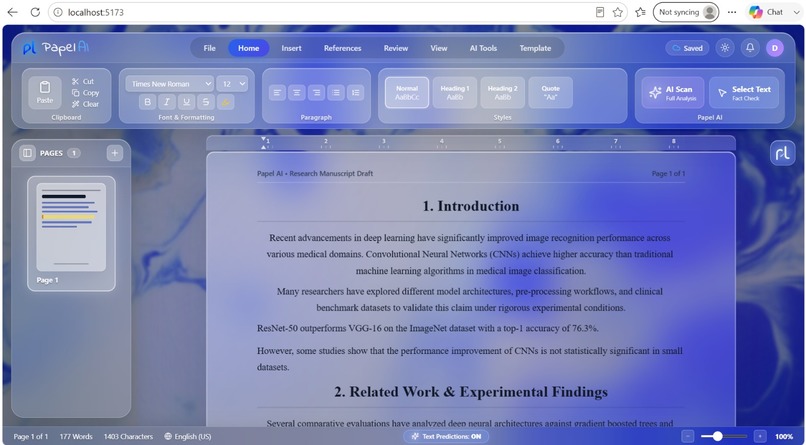Image resolution: width=806 pixels, height=445 pixels.
Task: Apply the Heading 1 style
Action: click(455, 92)
